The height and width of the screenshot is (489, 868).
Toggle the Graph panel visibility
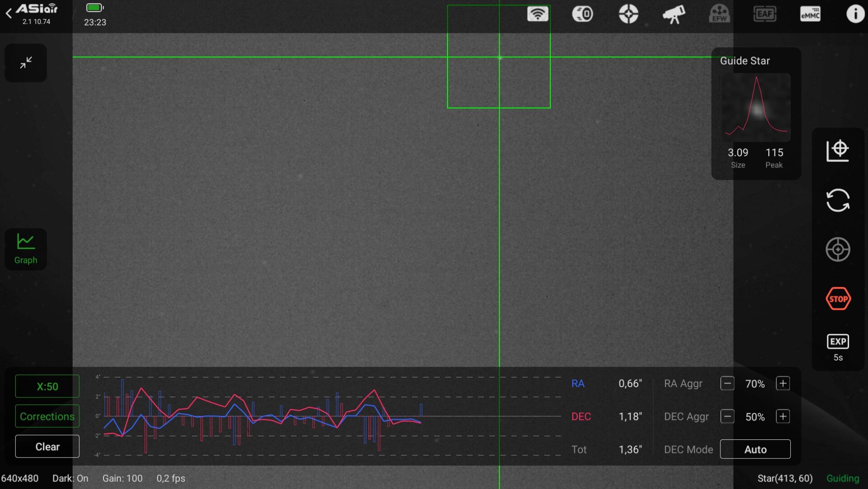point(26,249)
